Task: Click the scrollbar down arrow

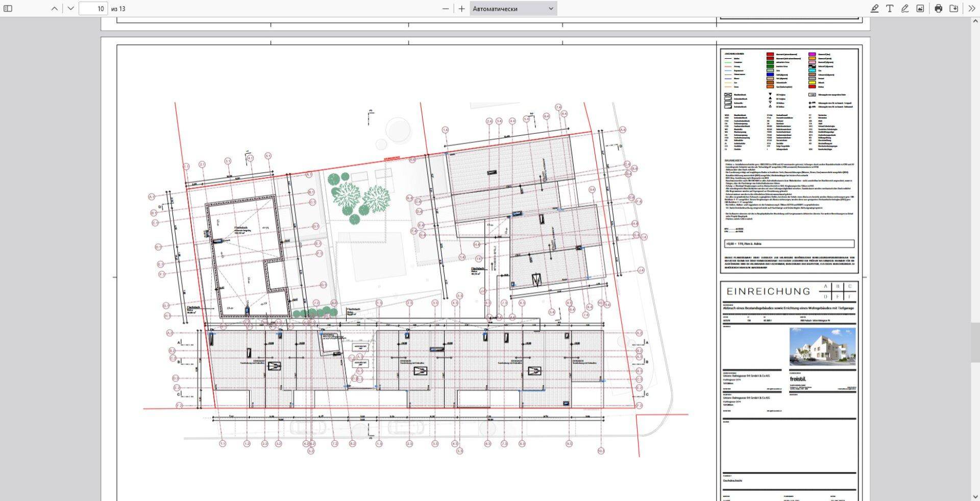Action: point(976,496)
